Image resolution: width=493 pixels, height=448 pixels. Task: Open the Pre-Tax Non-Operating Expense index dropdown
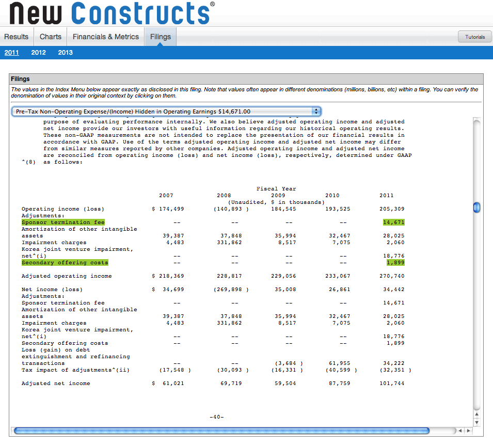point(166,111)
